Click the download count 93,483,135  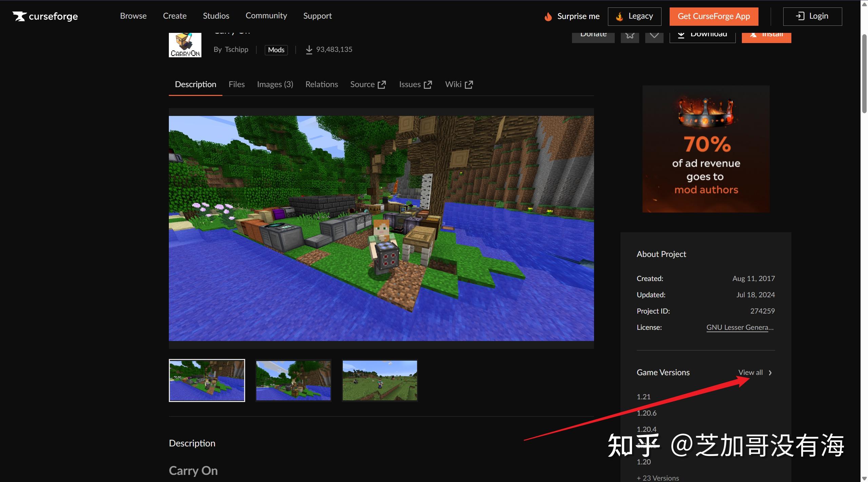(334, 49)
